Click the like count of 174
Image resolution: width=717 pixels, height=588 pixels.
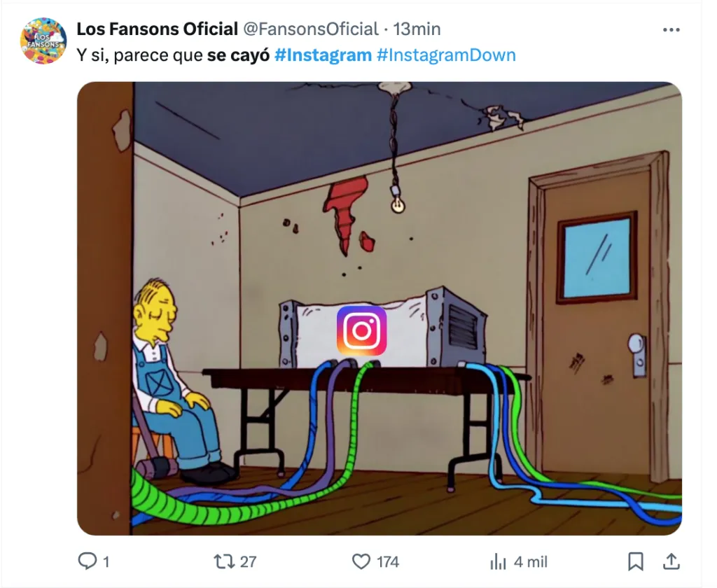387,561
